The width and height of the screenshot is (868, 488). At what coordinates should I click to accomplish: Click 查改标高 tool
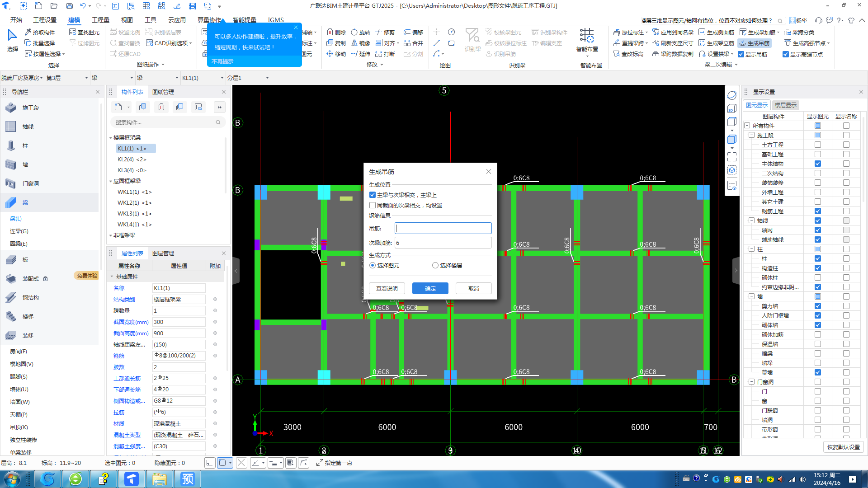click(628, 54)
